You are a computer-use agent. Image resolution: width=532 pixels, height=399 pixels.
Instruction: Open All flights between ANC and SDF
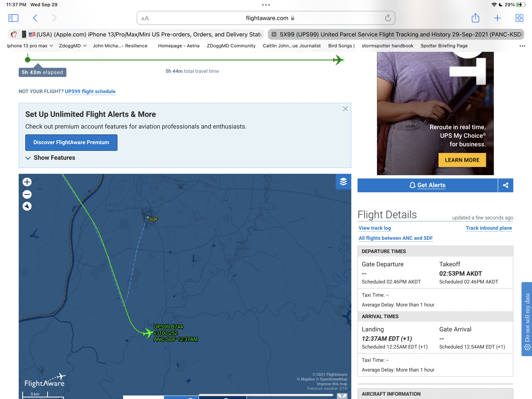[x=396, y=238]
